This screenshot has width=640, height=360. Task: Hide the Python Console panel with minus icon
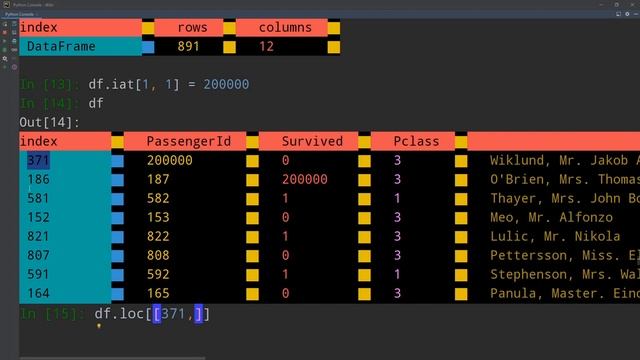pos(636,14)
